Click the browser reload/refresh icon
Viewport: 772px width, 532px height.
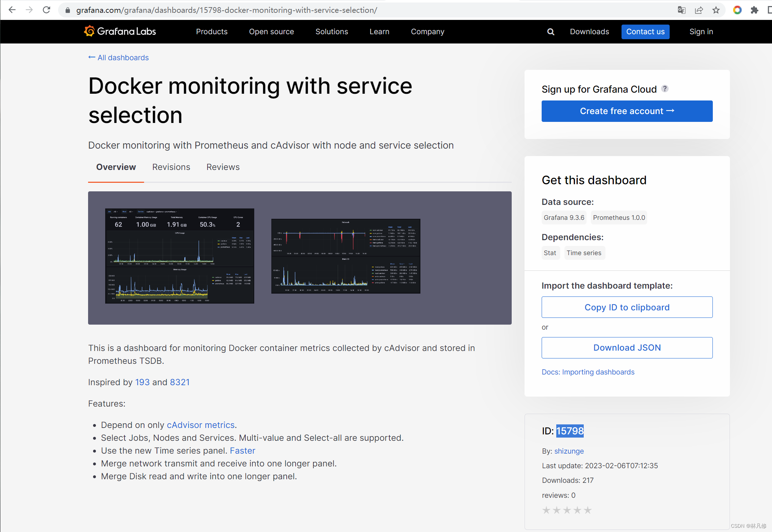pos(46,10)
